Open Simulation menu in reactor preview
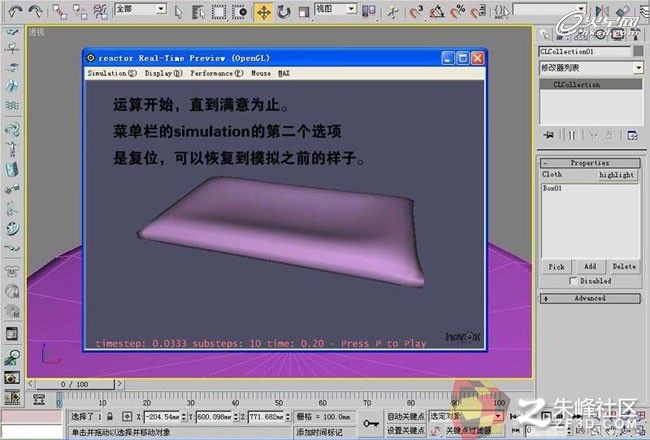This screenshot has height=440, width=650. tap(112, 73)
